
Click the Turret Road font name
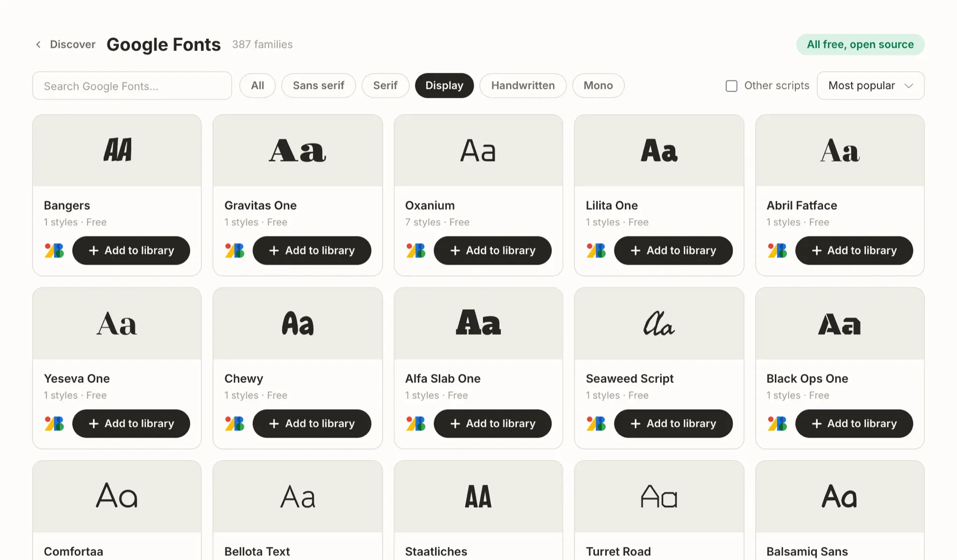[x=618, y=552]
